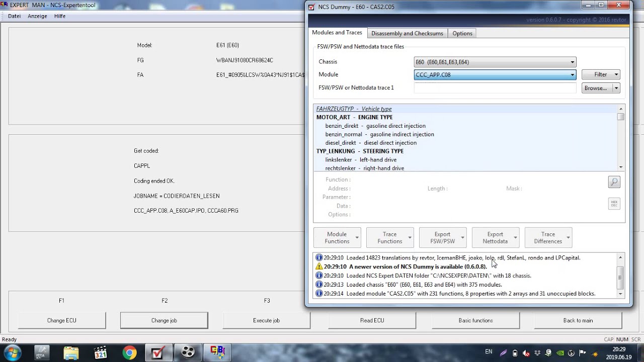The height and width of the screenshot is (362, 644).
Task: Click the yellow warning icon for newer version message
Action: coord(319,266)
